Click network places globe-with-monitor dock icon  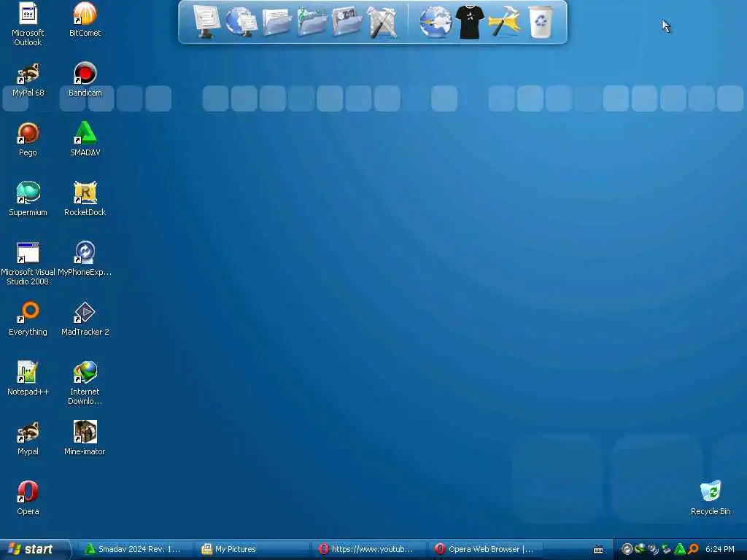click(241, 23)
